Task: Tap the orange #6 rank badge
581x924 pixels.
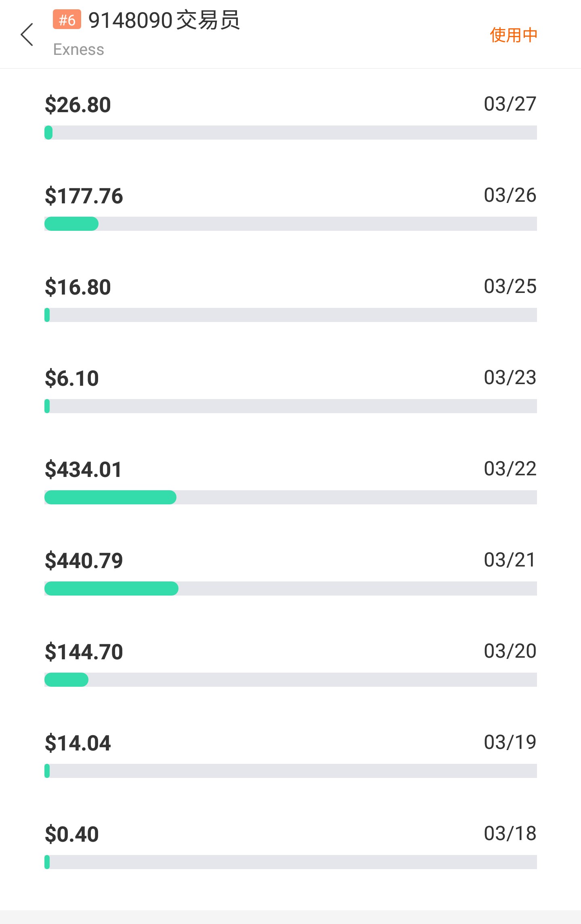Action: (67, 20)
